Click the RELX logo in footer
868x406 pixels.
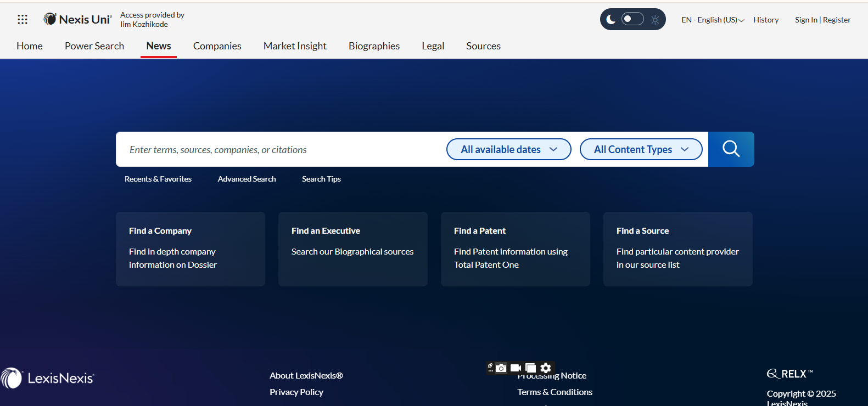click(789, 374)
